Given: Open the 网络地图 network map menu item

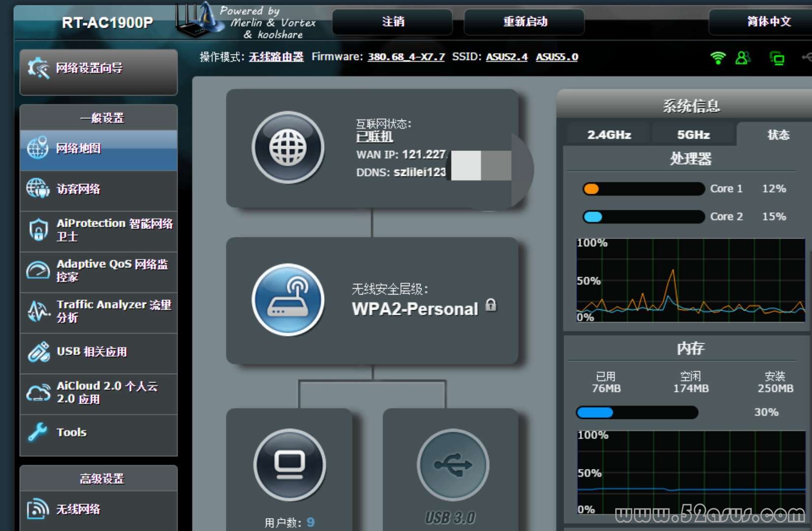Looking at the screenshot, I should 98,150.
